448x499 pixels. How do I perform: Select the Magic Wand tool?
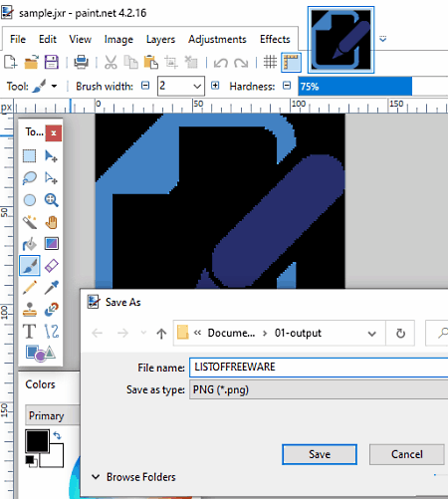coord(30,222)
